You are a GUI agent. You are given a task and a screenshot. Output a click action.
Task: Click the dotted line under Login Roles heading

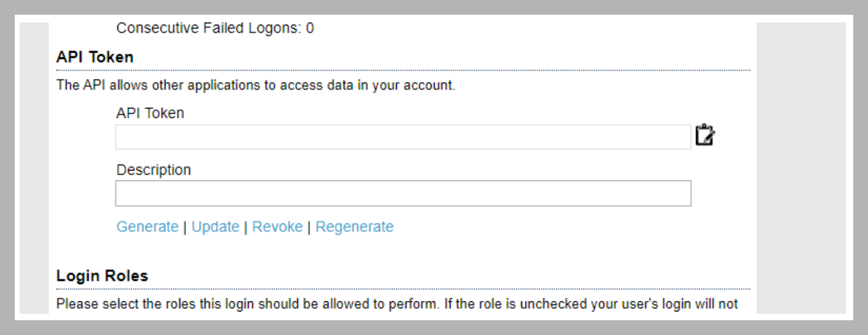(403, 289)
